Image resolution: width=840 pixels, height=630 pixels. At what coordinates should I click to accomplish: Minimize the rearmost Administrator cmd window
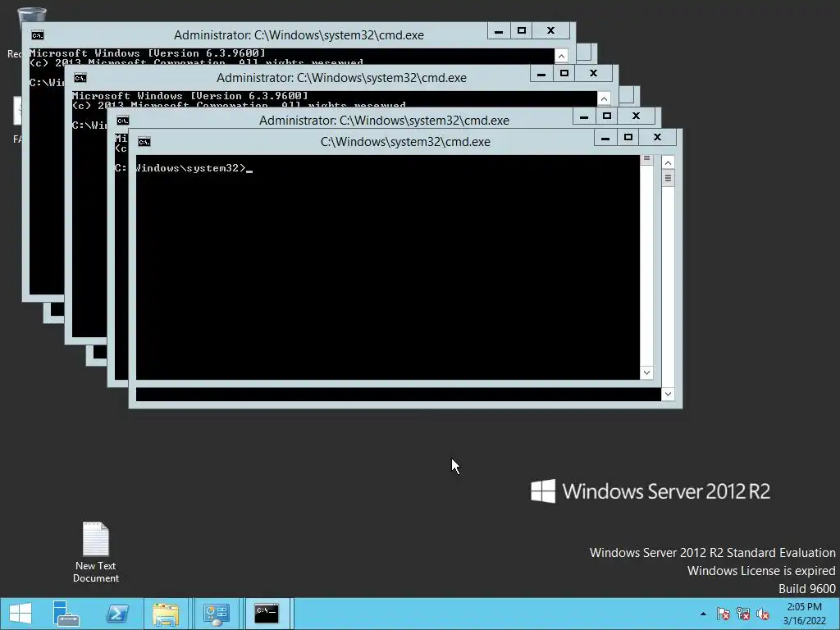(x=498, y=30)
